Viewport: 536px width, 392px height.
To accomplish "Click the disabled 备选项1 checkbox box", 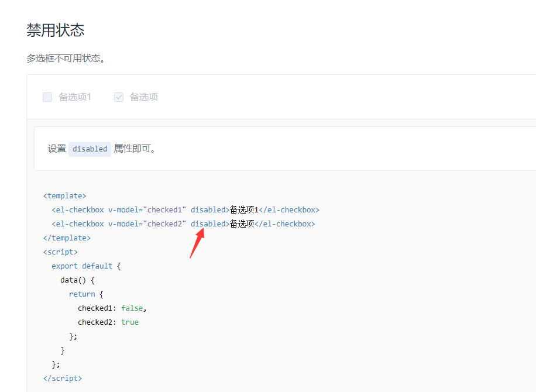I will pyautogui.click(x=47, y=97).
